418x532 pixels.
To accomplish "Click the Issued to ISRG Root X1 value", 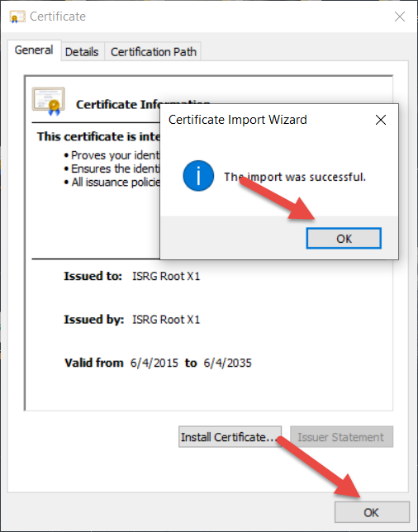I will tap(166, 276).
